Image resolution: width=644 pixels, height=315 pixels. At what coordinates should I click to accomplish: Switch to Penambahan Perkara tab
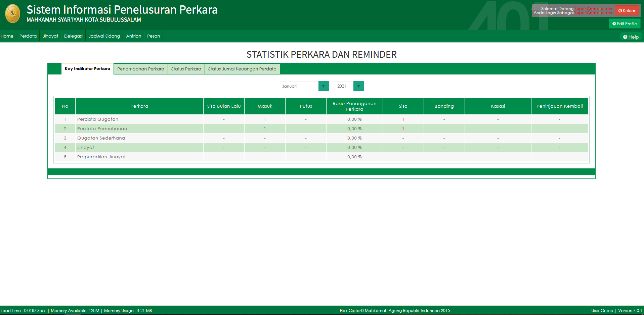(x=140, y=69)
